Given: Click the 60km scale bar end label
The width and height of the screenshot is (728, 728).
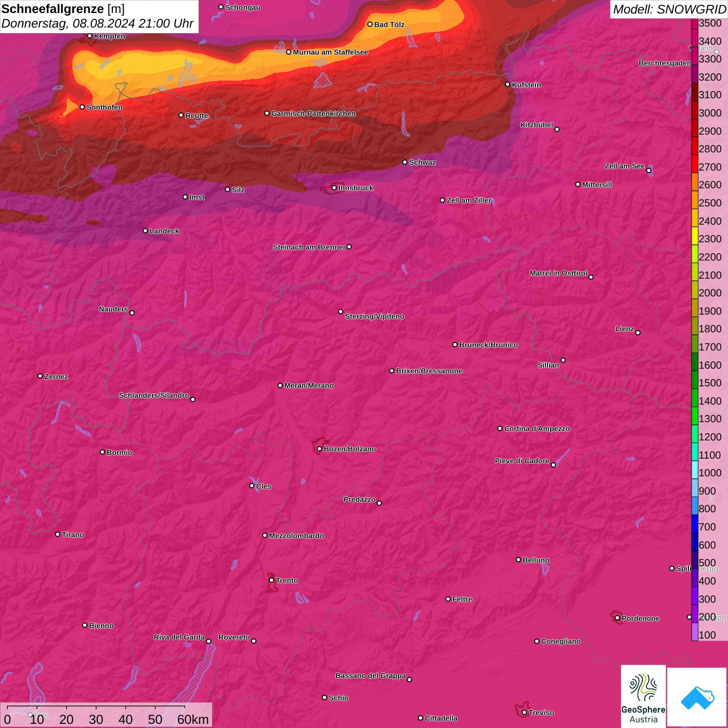Looking at the screenshot, I should 193,719.
